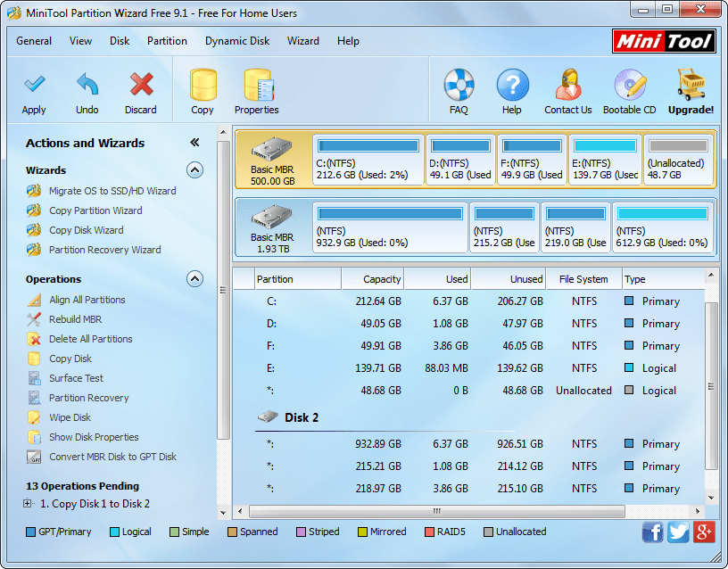Select the C:(NTFS) 212.6 GB partition block
Screen dimensions: 728x569
point(368,161)
